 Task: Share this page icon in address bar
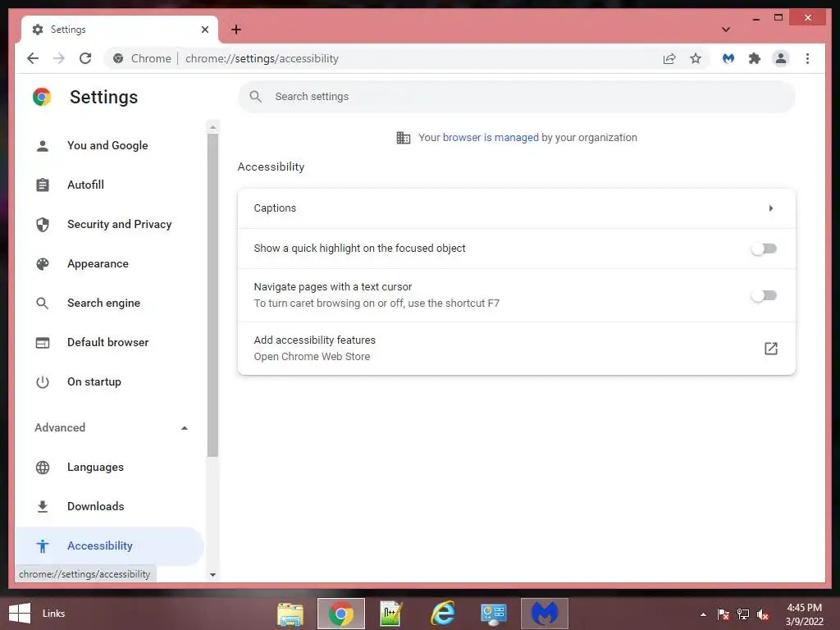coord(669,58)
